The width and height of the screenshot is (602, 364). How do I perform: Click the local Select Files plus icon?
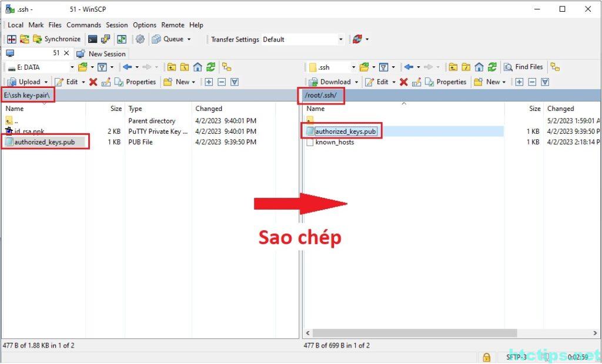point(209,82)
